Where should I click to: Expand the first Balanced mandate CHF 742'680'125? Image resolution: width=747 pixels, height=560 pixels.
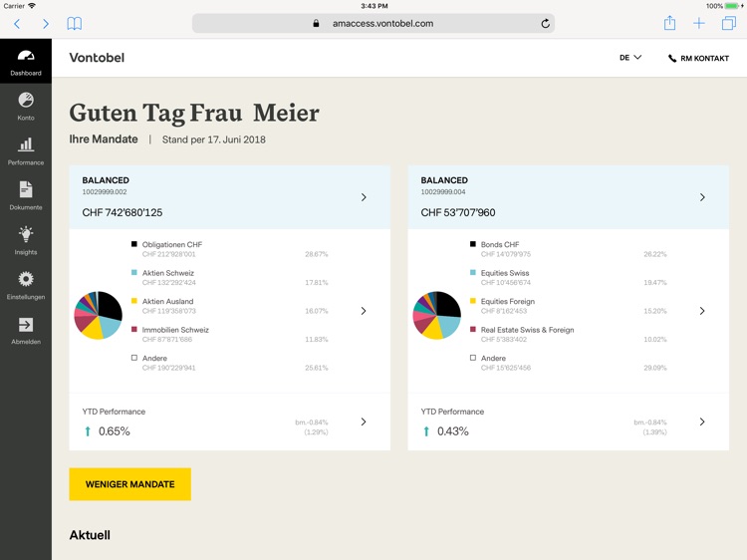364,197
